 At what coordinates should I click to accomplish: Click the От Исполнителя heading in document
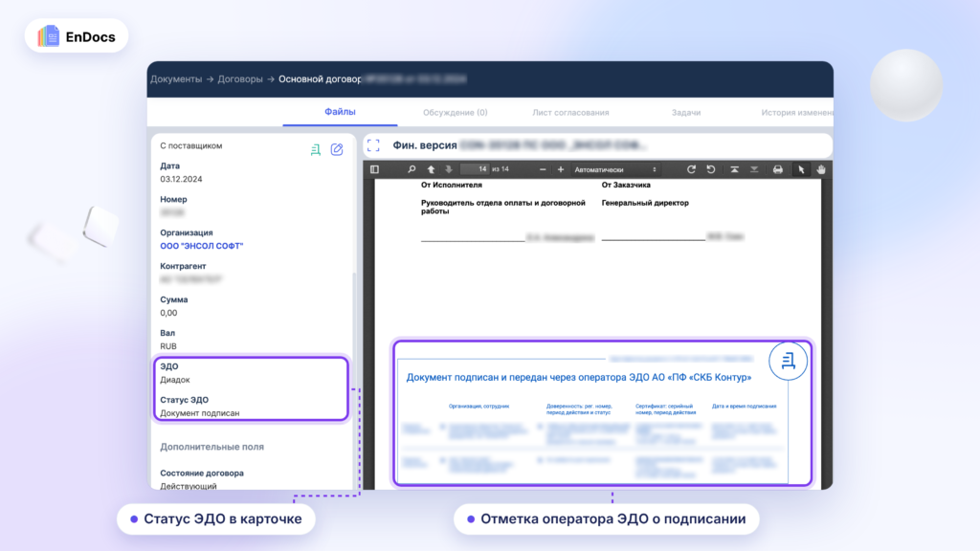coord(452,185)
